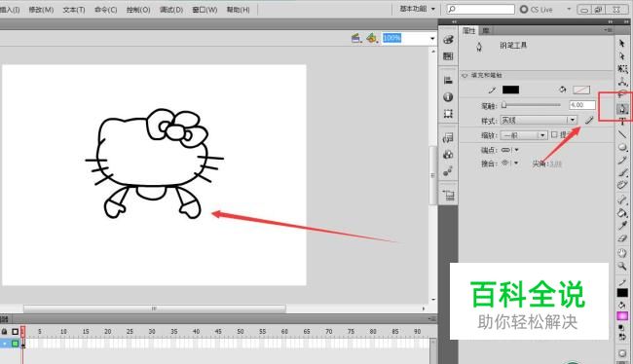
Task: Click the stage horizontal scrollbar
Action: (155, 309)
